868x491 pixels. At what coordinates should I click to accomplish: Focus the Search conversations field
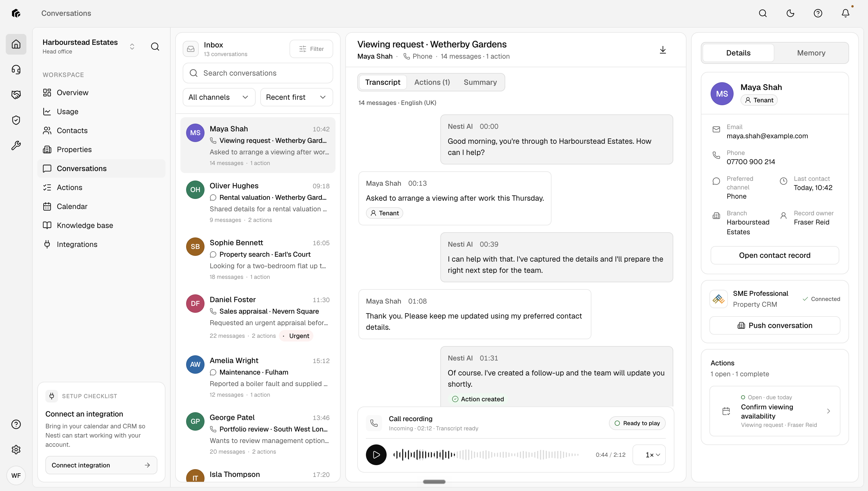point(258,73)
